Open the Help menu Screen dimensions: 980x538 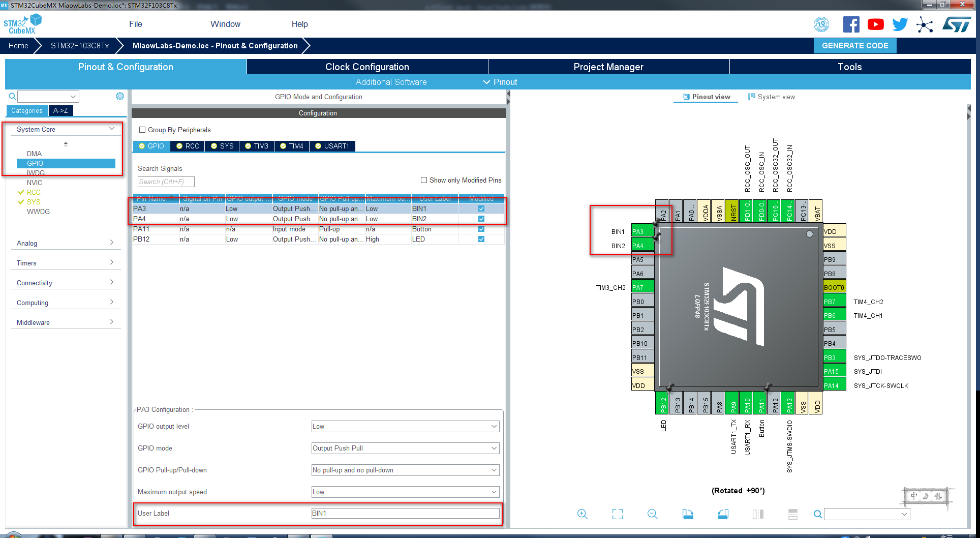pos(299,24)
